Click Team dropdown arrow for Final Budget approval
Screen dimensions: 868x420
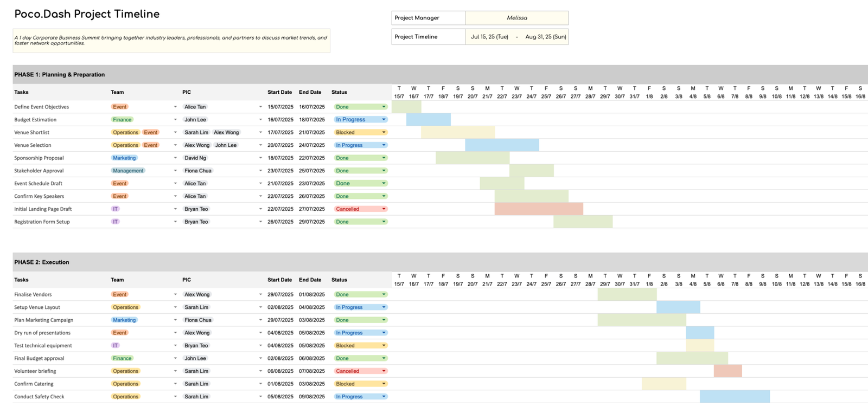point(175,358)
